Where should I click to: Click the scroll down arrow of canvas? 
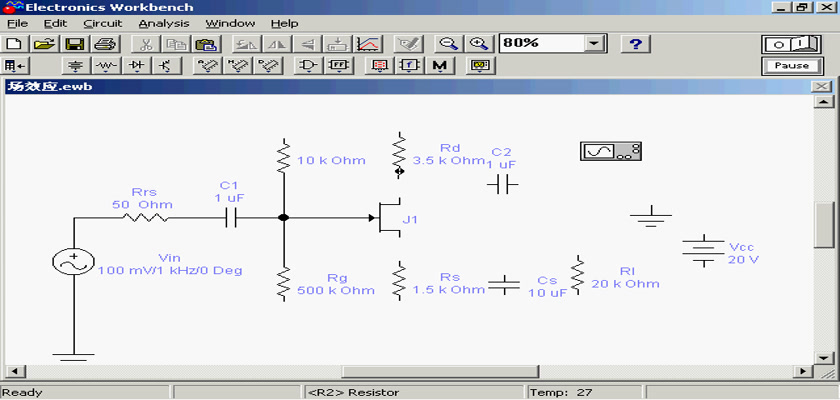tap(823, 357)
